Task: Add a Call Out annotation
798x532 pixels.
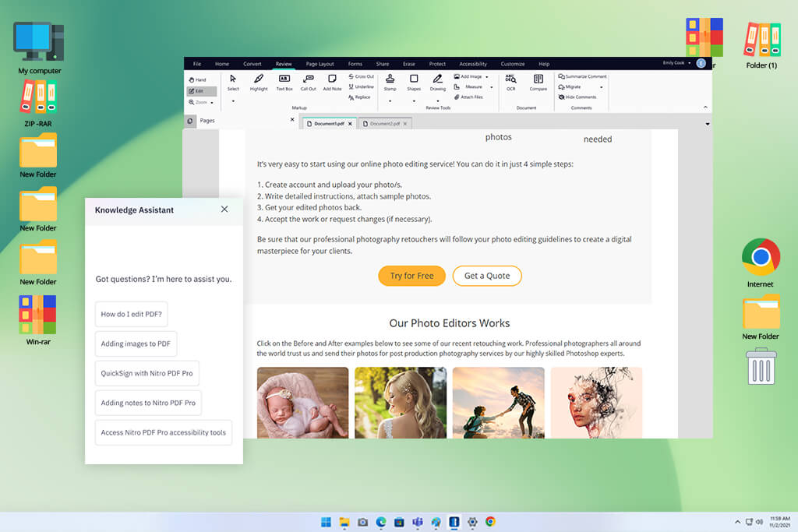Action: [x=309, y=82]
